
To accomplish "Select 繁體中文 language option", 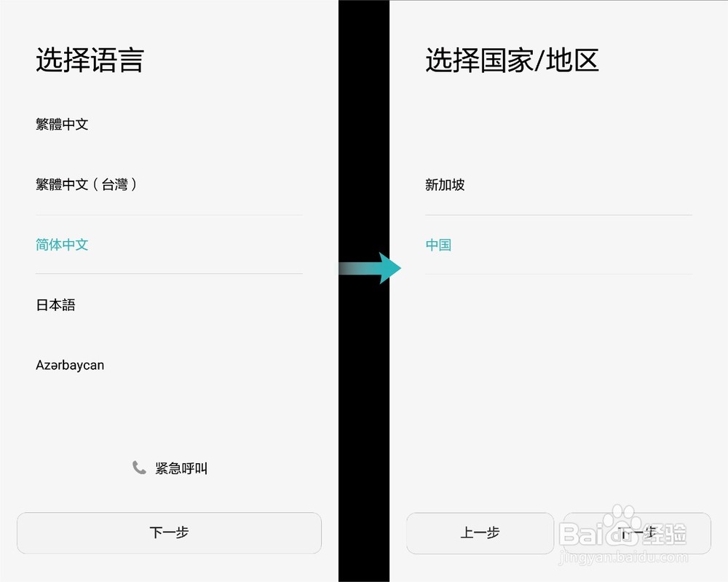I will coord(62,125).
